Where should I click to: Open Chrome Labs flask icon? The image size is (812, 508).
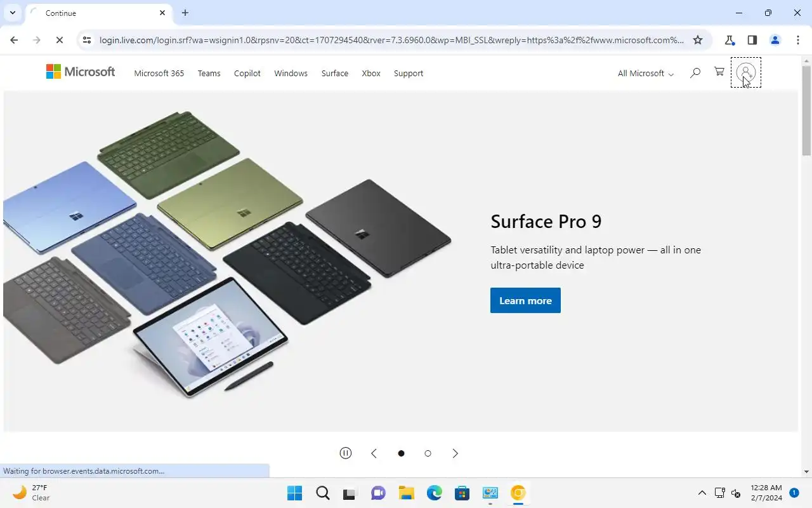pyautogui.click(x=730, y=40)
